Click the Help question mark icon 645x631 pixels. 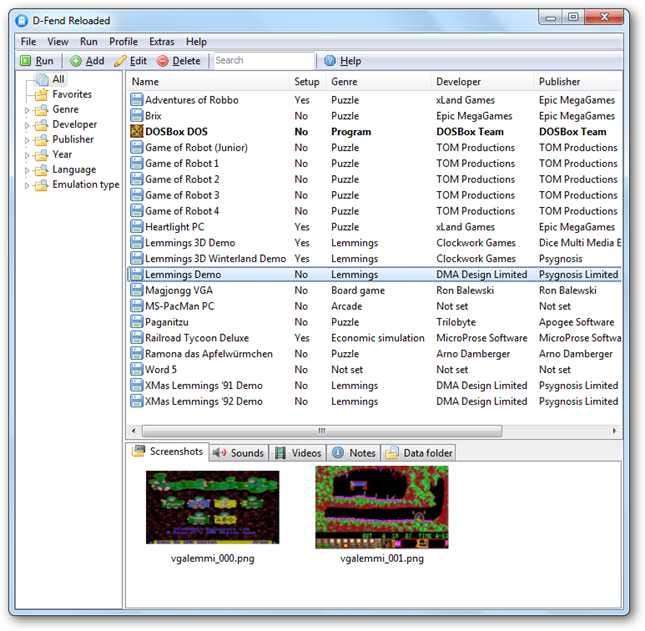point(330,61)
